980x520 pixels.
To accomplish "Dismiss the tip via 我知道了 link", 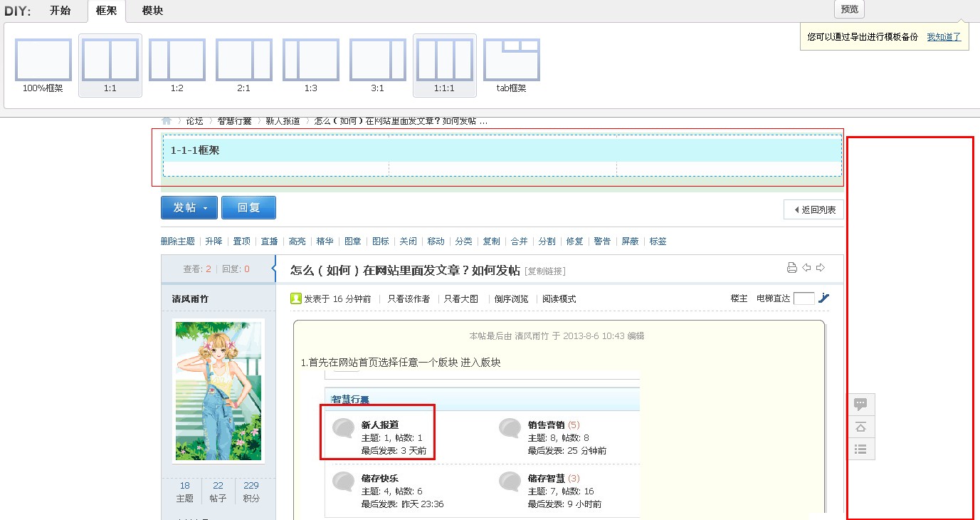I will 944,36.
